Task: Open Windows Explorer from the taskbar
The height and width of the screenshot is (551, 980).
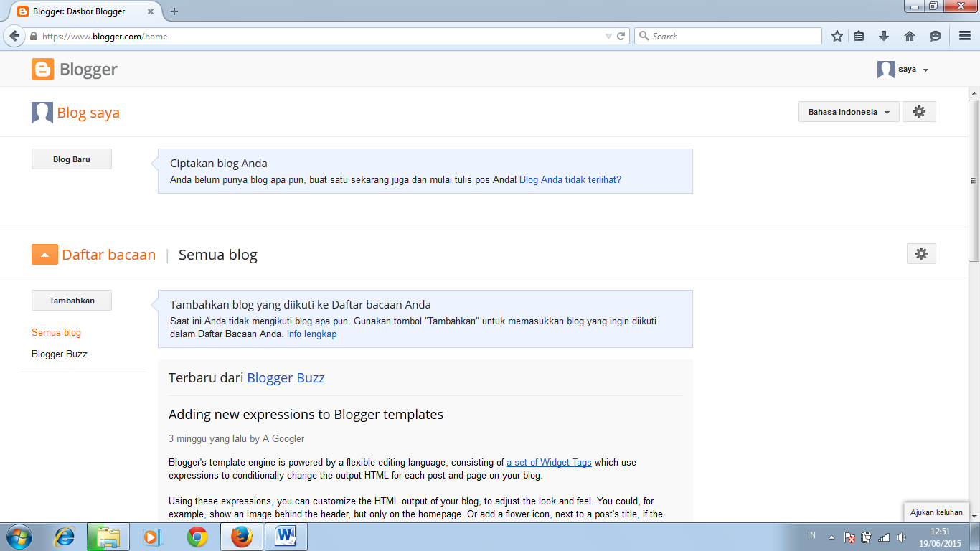Action: [108, 537]
